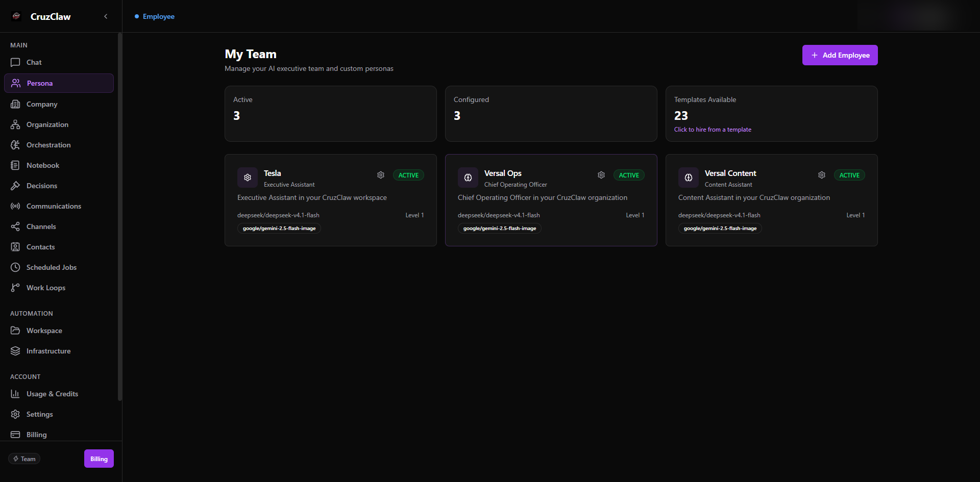Click Versal Ops brain avatar icon
Viewport: 980px width, 482px height.
(x=468, y=177)
